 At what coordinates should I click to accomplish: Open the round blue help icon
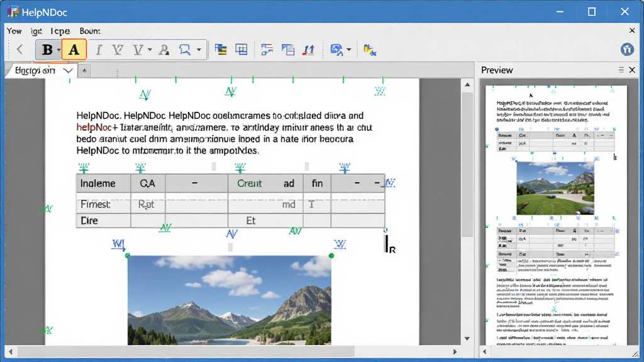(627, 49)
